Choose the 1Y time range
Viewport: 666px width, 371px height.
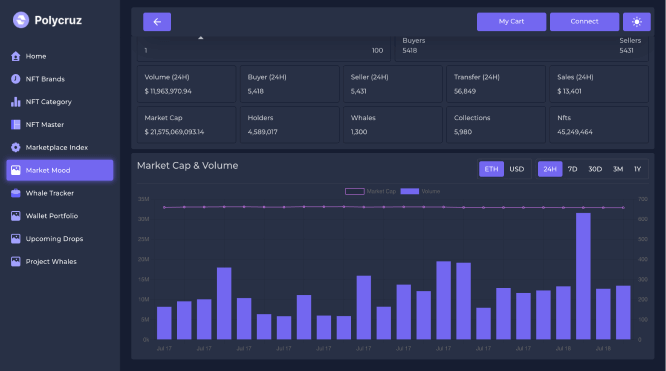pos(638,169)
